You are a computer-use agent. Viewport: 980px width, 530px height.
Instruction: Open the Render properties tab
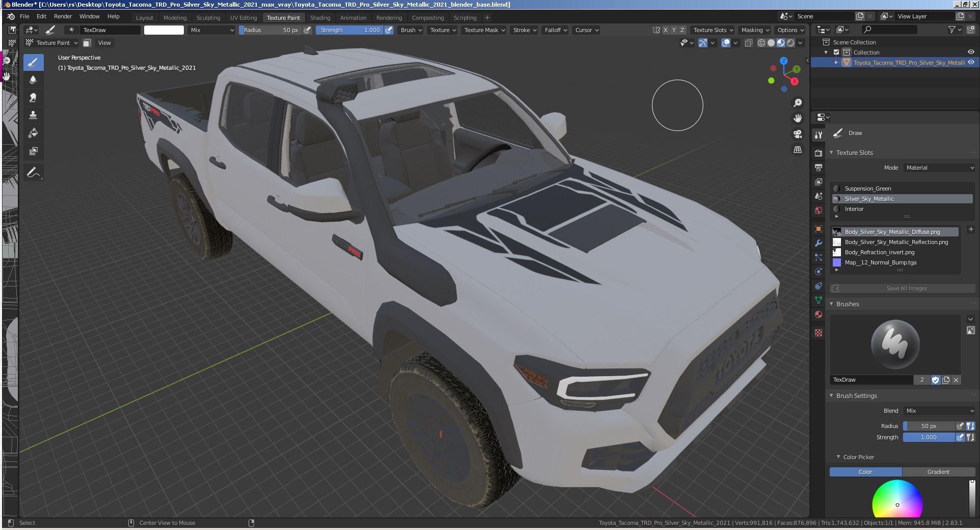point(819,153)
